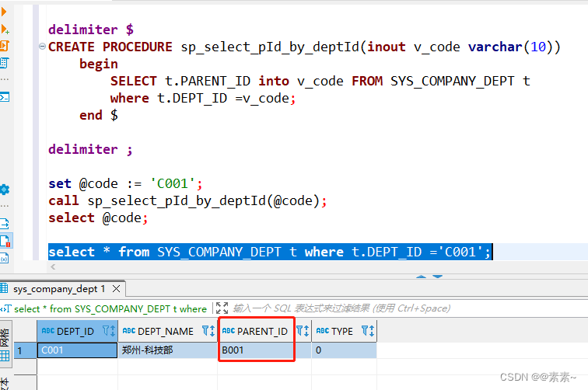Run the SQL statement with the orange arrow
588x390 pixels.
(x=3, y=12)
